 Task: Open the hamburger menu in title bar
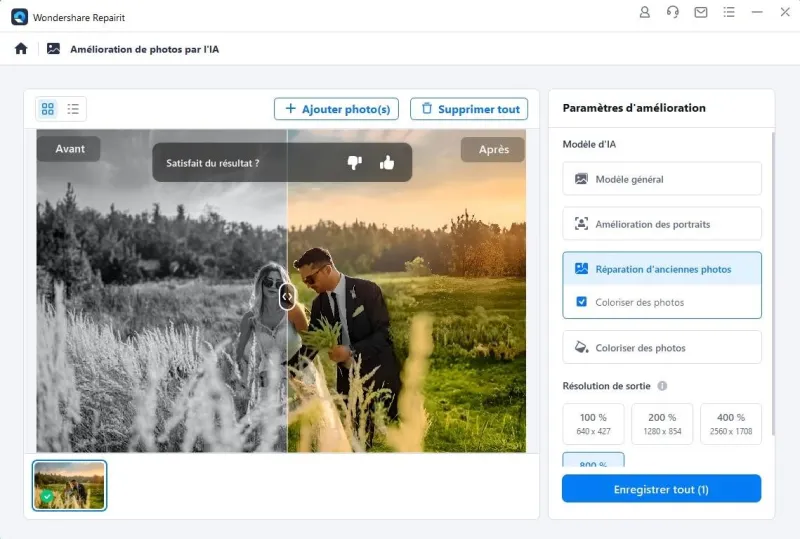point(729,13)
